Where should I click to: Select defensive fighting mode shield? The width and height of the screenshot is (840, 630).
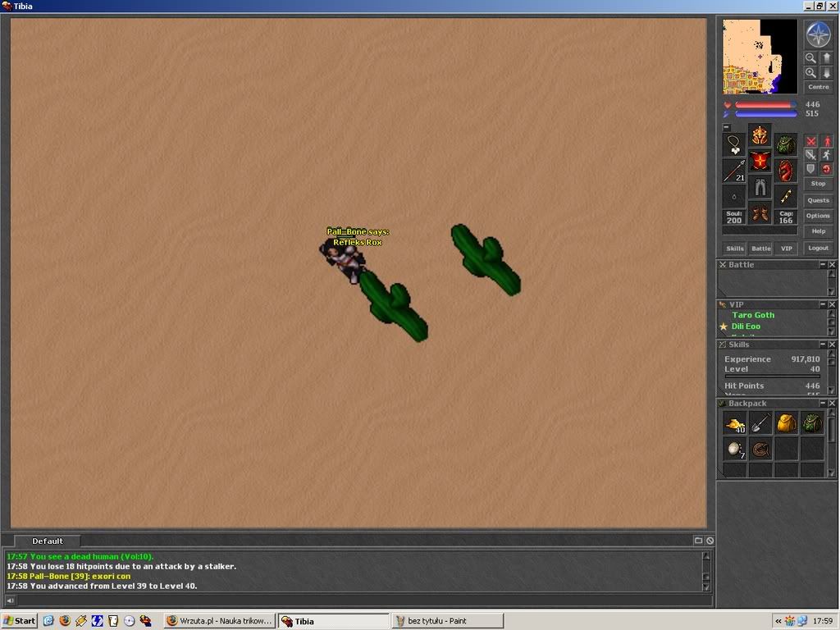pos(811,169)
